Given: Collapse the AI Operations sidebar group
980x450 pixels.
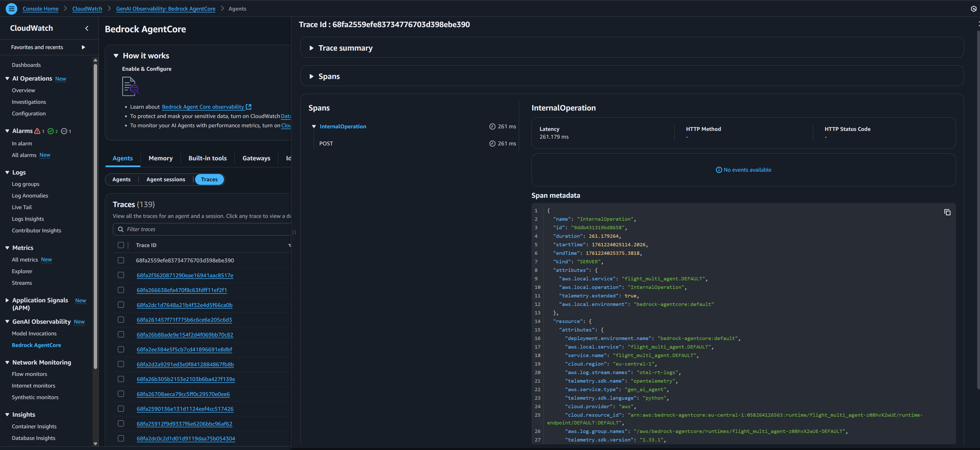Looking at the screenshot, I should [x=7, y=78].
